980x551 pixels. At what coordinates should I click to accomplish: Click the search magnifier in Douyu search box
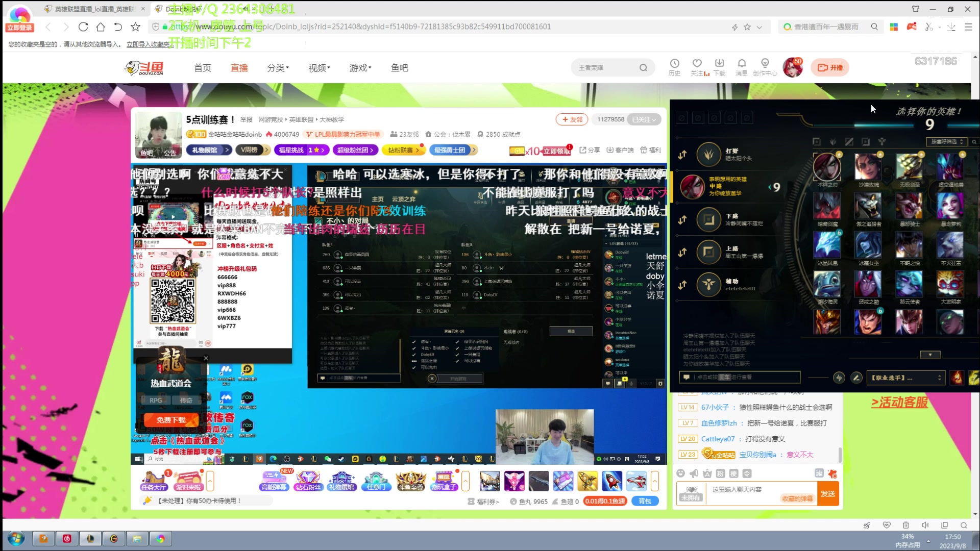pos(643,67)
